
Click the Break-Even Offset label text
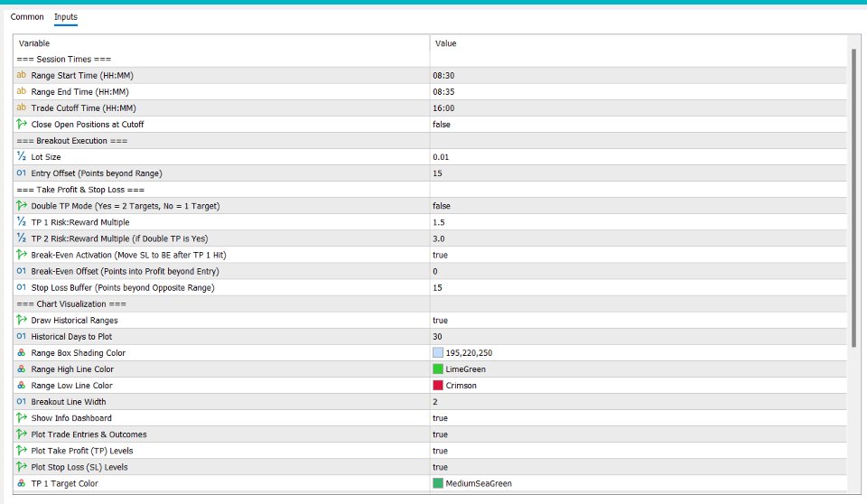pos(125,271)
